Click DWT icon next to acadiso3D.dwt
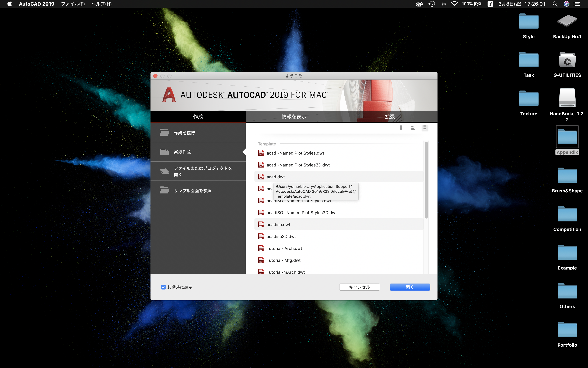The image size is (588, 368). pos(261,236)
